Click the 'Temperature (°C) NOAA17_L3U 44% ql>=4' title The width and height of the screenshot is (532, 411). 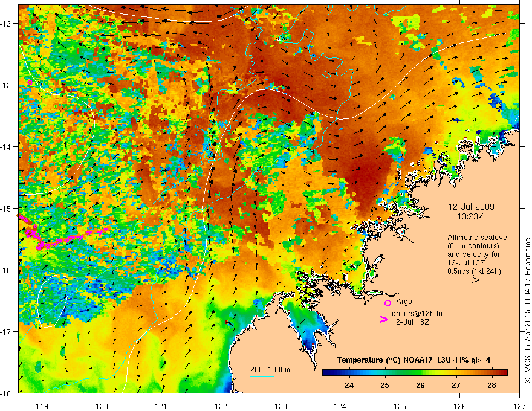pos(414,360)
